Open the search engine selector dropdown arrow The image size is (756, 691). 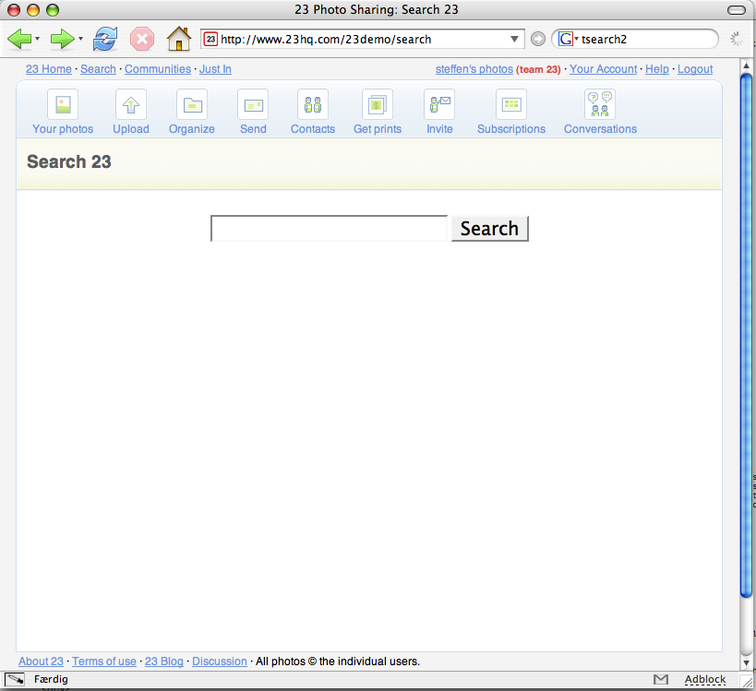pos(576,39)
